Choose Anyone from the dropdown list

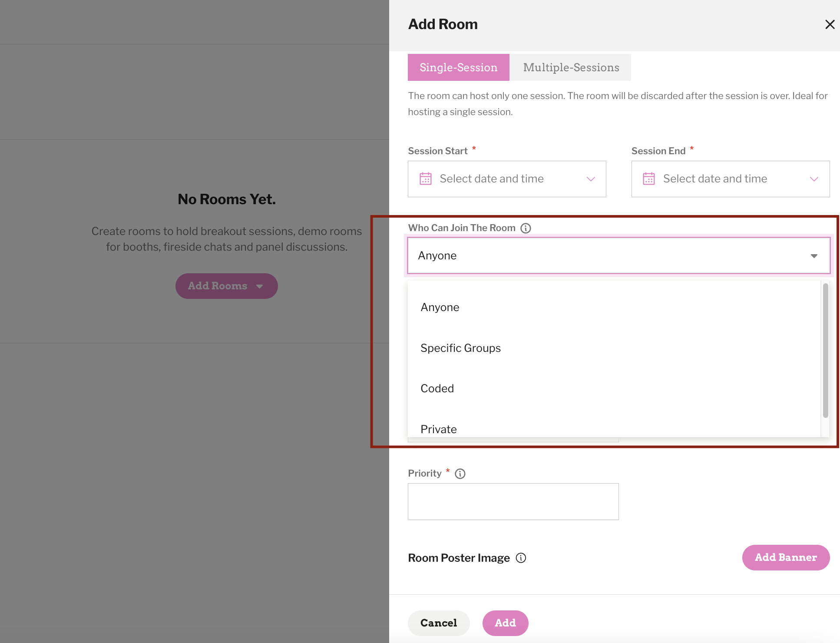[614, 307]
